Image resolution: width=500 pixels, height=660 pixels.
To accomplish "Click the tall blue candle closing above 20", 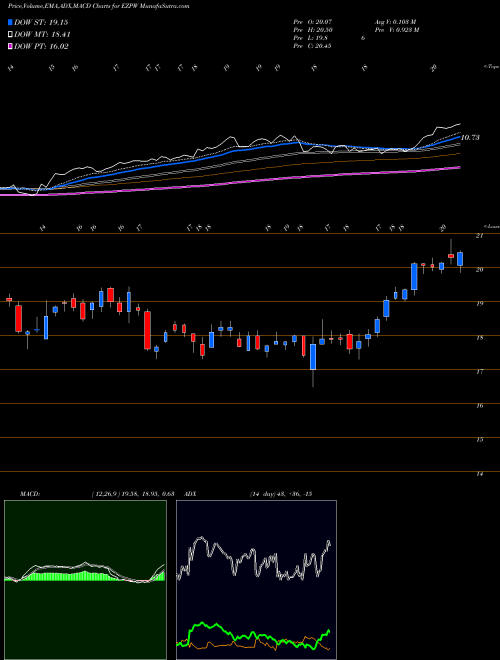I will [x=414, y=277].
